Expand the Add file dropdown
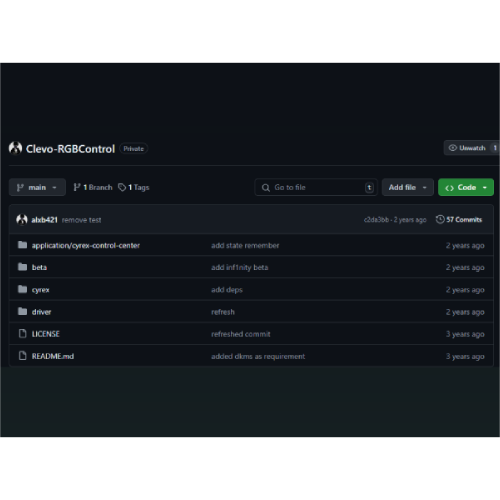Image resolution: width=500 pixels, height=500 pixels. click(x=408, y=187)
